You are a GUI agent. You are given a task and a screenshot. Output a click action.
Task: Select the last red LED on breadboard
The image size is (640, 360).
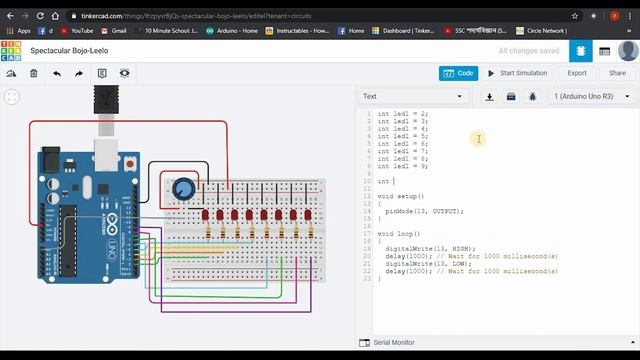click(x=308, y=215)
